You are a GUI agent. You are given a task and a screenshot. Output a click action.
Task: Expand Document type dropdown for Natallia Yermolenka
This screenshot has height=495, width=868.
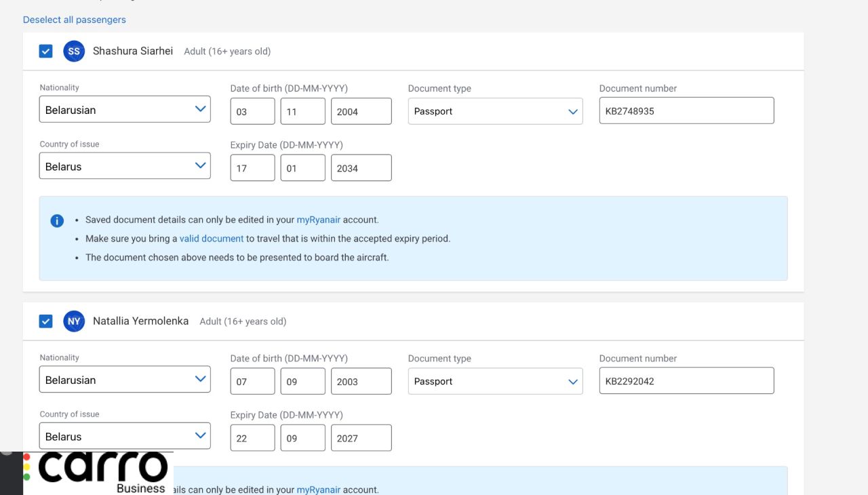click(x=495, y=381)
